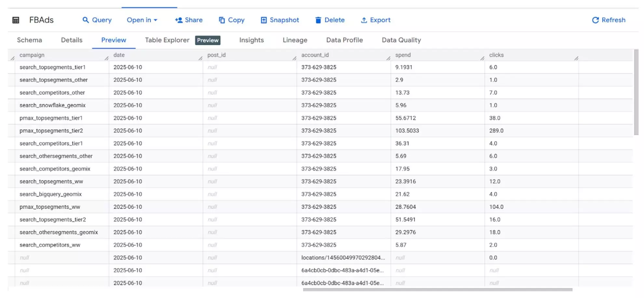Click the table grid icon beside FBAds
Image resolution: width=644 pixels, height=298 pixels.
pyautogui.click(x=15, y=20)
